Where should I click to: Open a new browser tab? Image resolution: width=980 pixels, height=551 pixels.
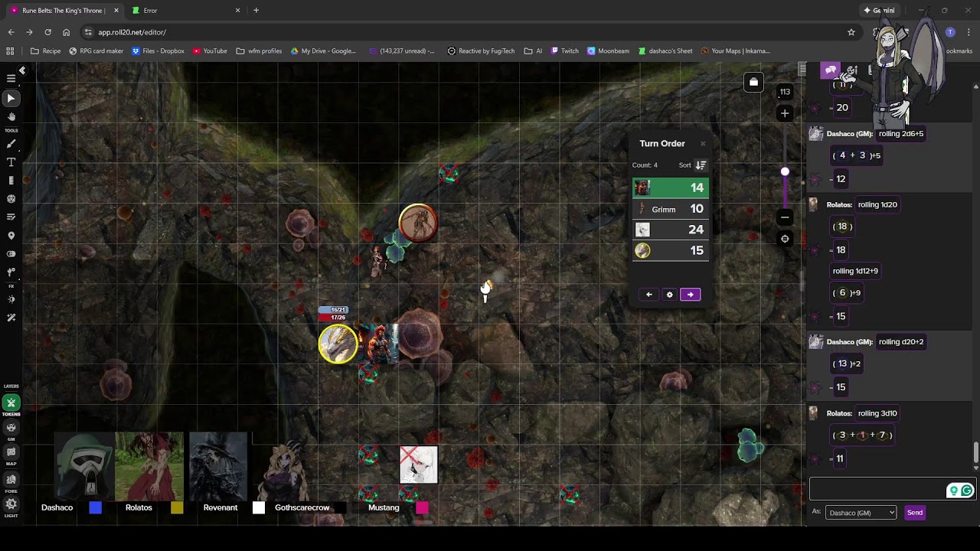tap(256, 11)
